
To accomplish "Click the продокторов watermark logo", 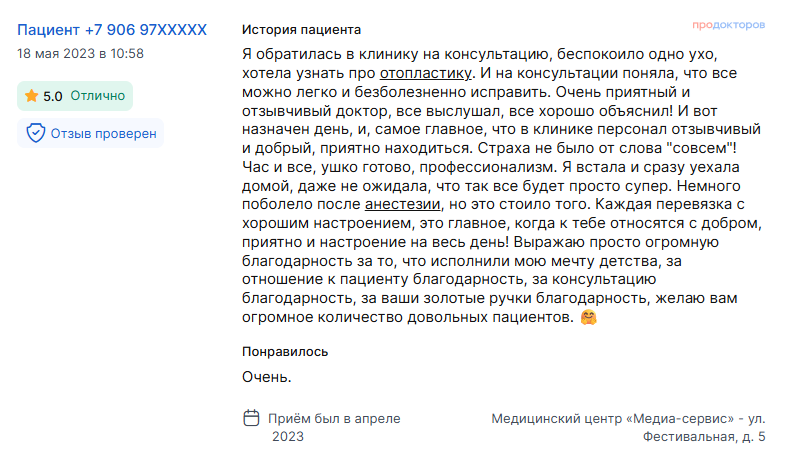I will click(728, 25).
